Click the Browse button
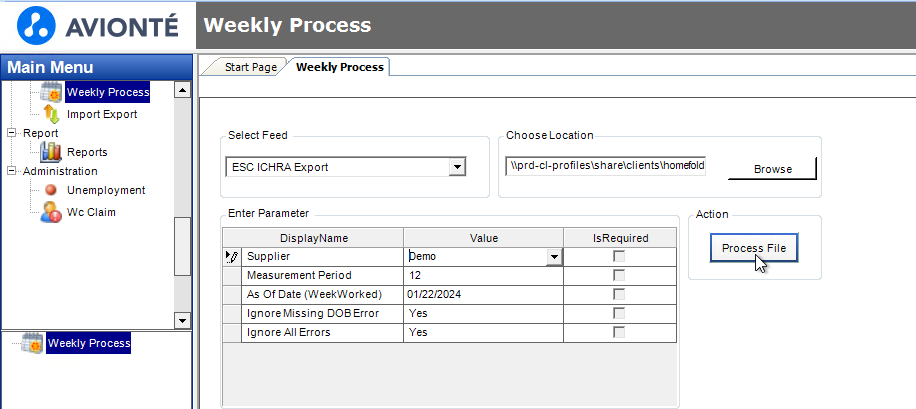Image resolution: width=916 pixels, height=409 pixels. 772,169
